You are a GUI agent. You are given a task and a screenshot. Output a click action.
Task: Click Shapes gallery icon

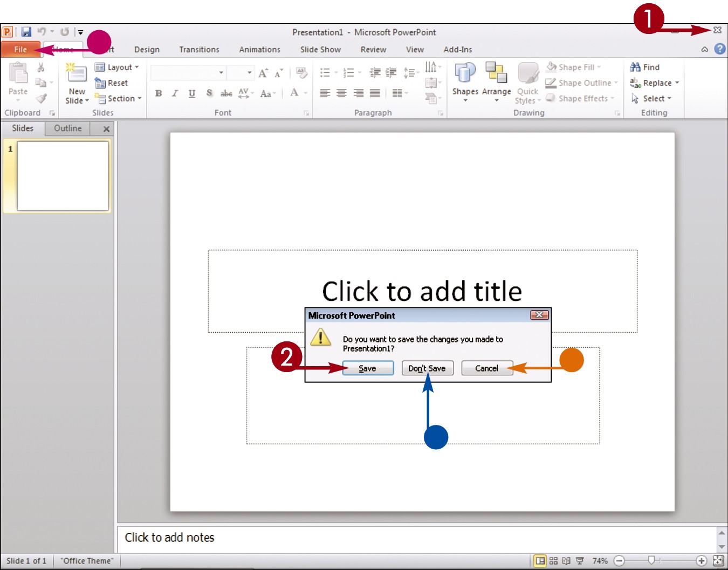(x=465, y=72)
